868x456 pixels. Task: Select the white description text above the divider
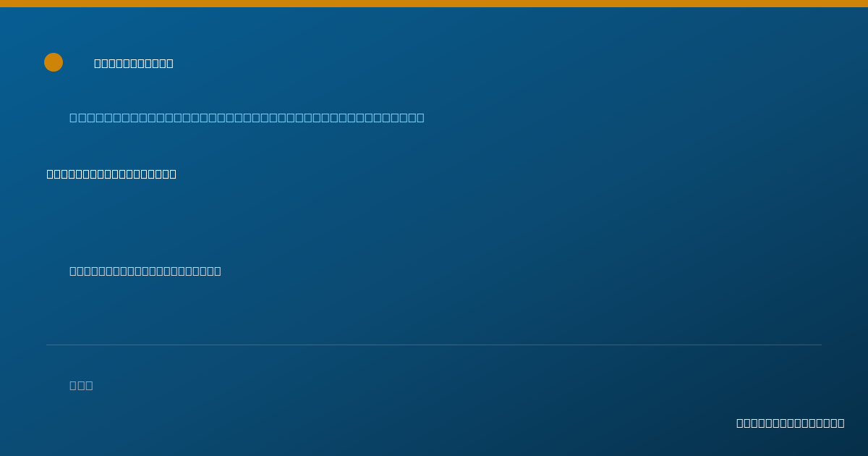tap(145, 271)
